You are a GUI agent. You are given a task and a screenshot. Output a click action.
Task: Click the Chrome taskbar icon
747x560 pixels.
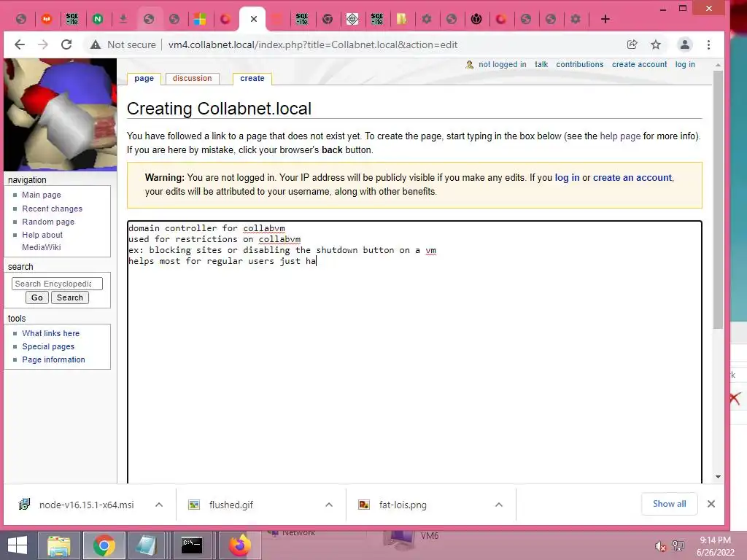(104, 545)
